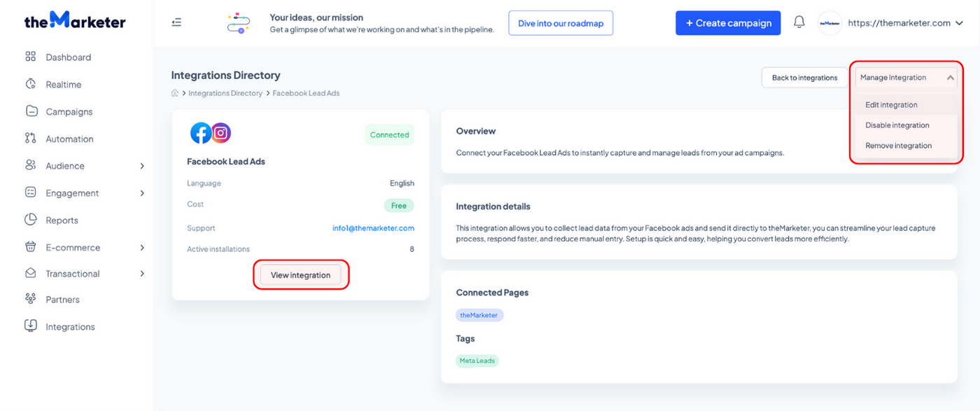Click the home icon in breadcrumb
980x411 pixels.
[x=175, y=93]
